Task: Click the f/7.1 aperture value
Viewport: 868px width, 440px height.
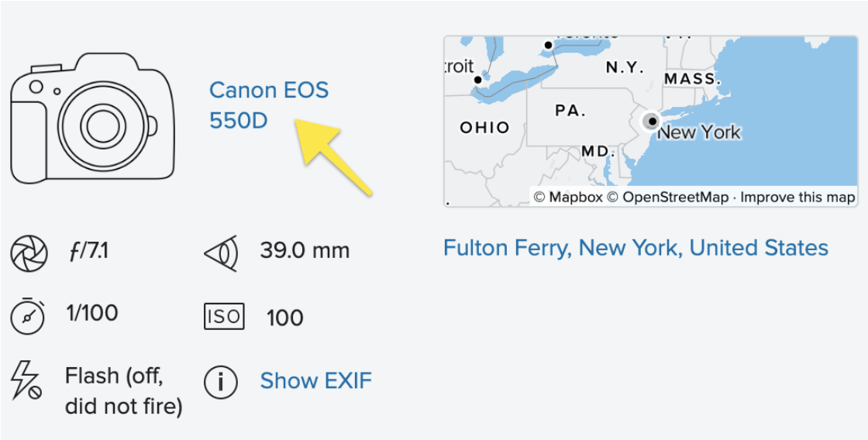Action: click(x=88, y=252)
